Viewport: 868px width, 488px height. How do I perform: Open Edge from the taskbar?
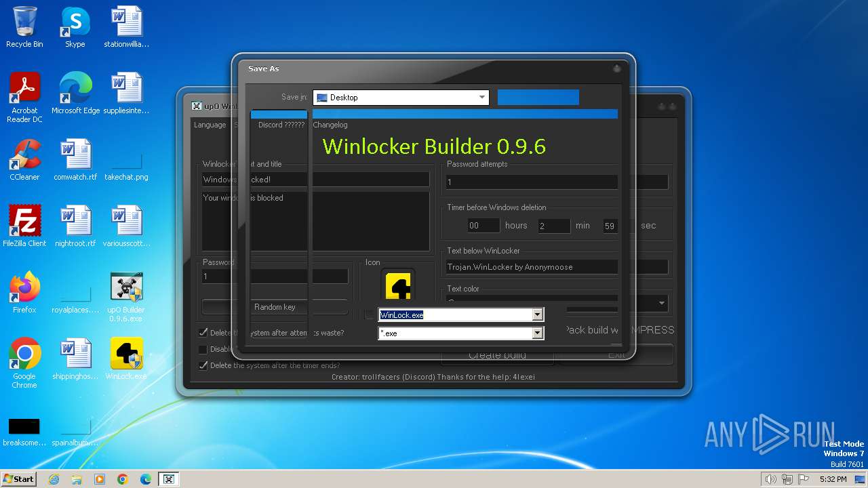(146, 479)
